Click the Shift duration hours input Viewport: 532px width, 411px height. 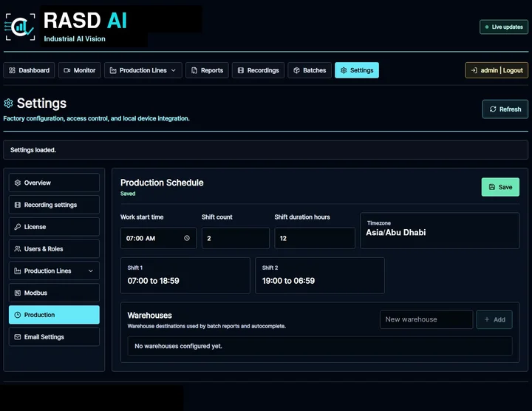(315, 238)
